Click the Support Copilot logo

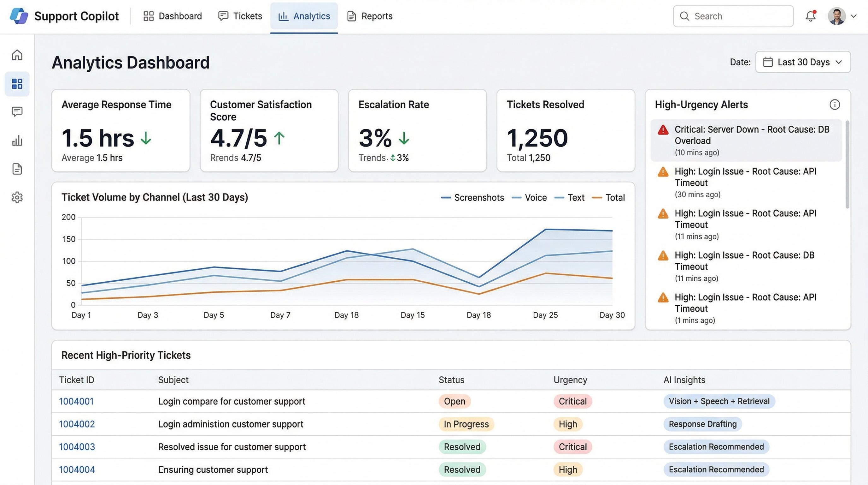pyautogui.click(x=19, y=16)
